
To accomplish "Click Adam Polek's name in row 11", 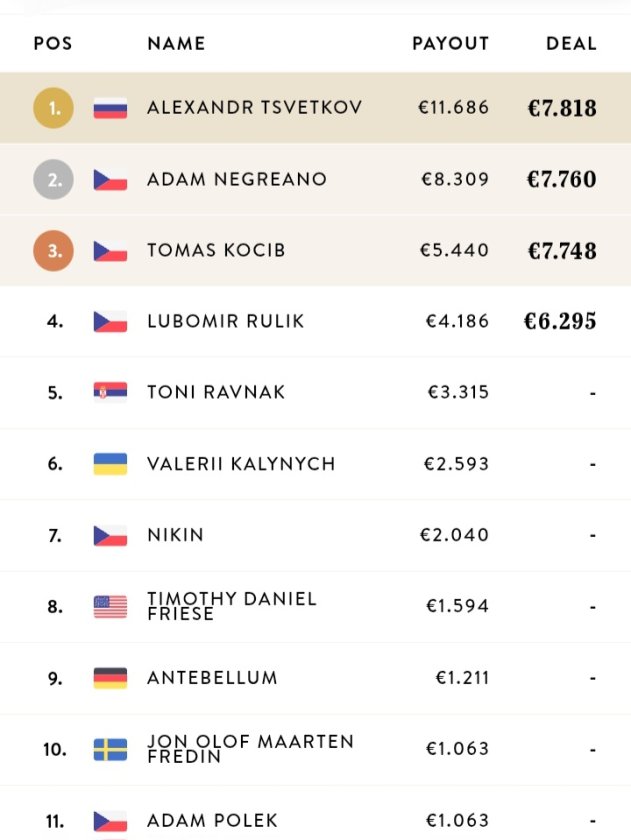I will pos(211,821).
